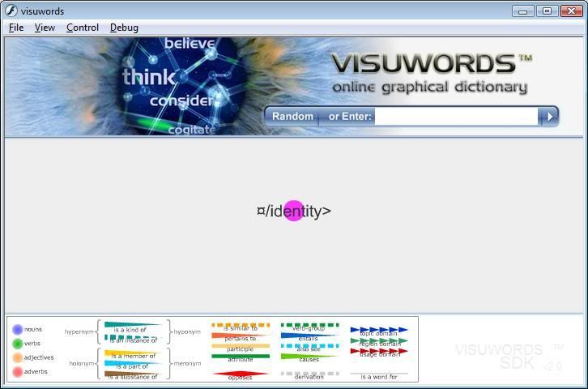This screenshot has width=588, height=389.
Task: Select the magenta identity node circle
Action: [294, 211]
